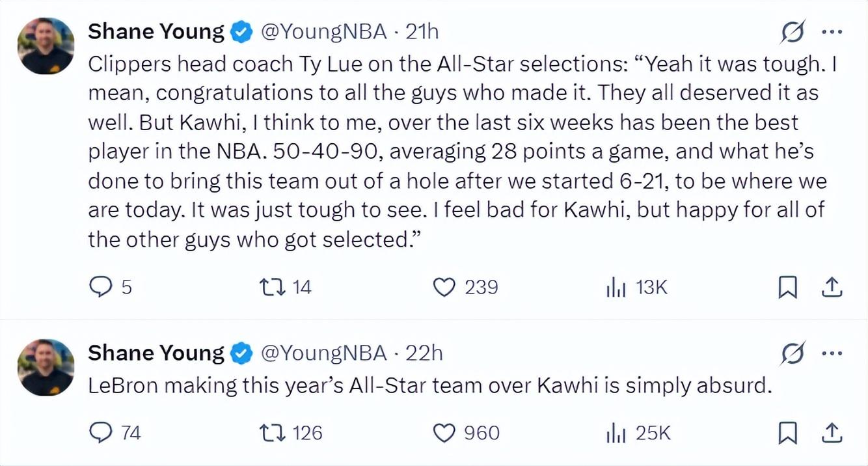Open the 22h timestamp of second tweet
868x466 pixels.
pyautogui.click(x=424, y=353)
